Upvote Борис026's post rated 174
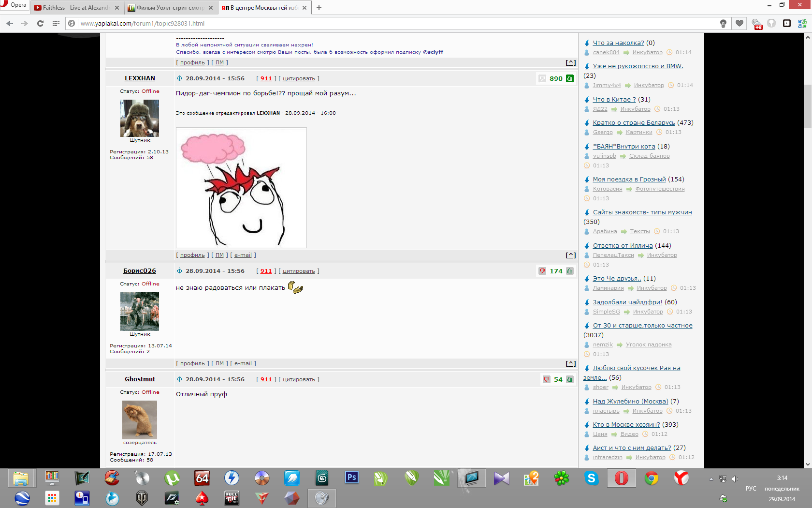Viewport: 812px width, 508px height. pos(570,271)
